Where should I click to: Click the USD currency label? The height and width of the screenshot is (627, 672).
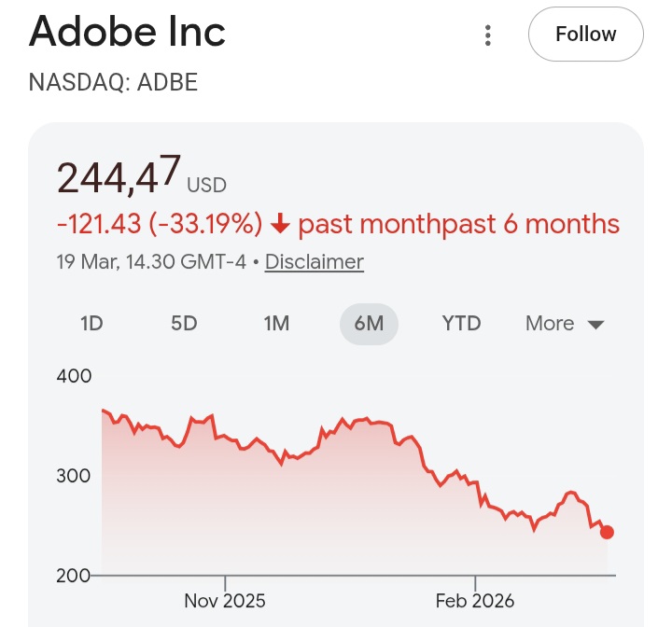point(206,185)
